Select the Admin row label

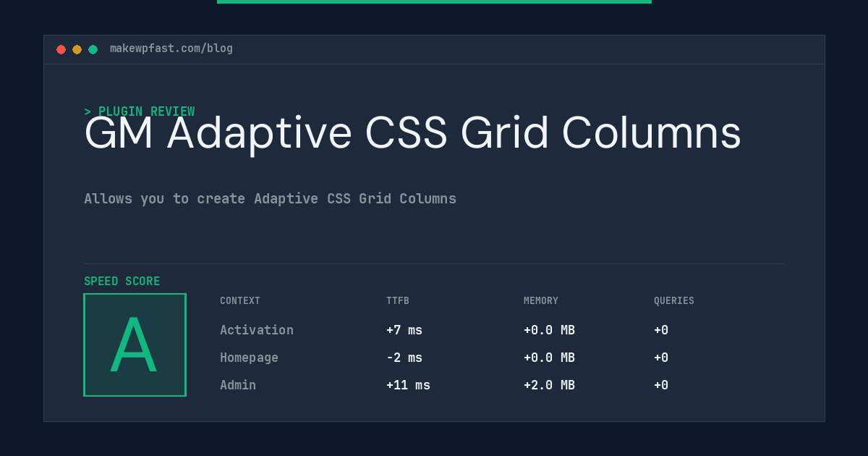(x=238, y=385)
